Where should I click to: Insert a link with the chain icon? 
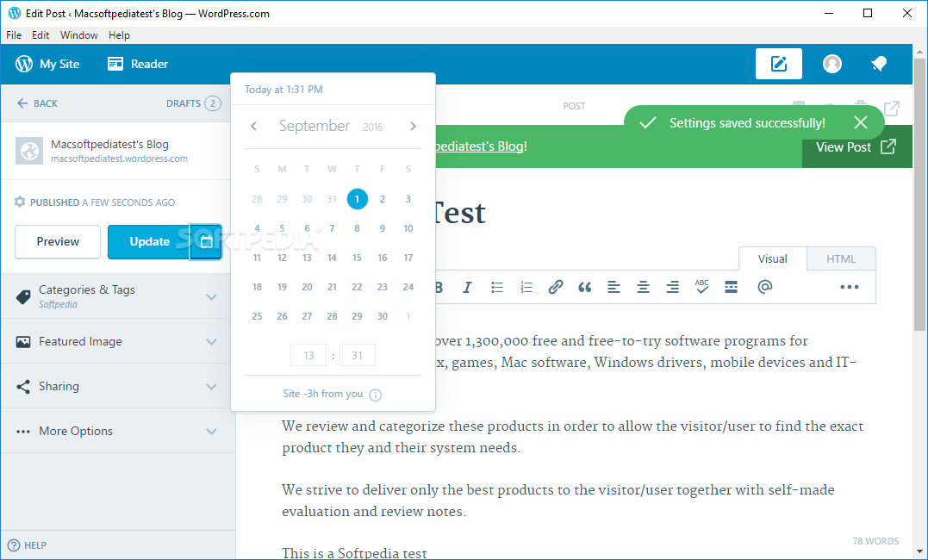[x=555, y=287]
